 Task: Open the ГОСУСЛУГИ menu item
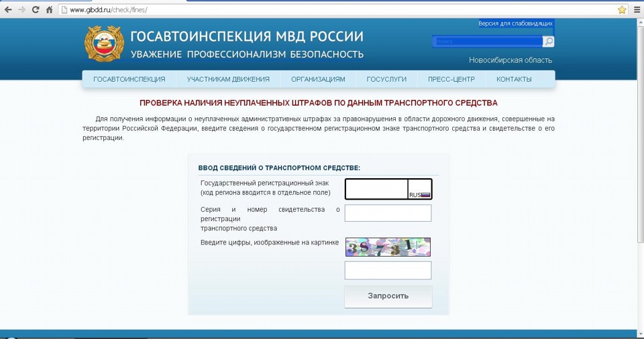pos(386,79)
